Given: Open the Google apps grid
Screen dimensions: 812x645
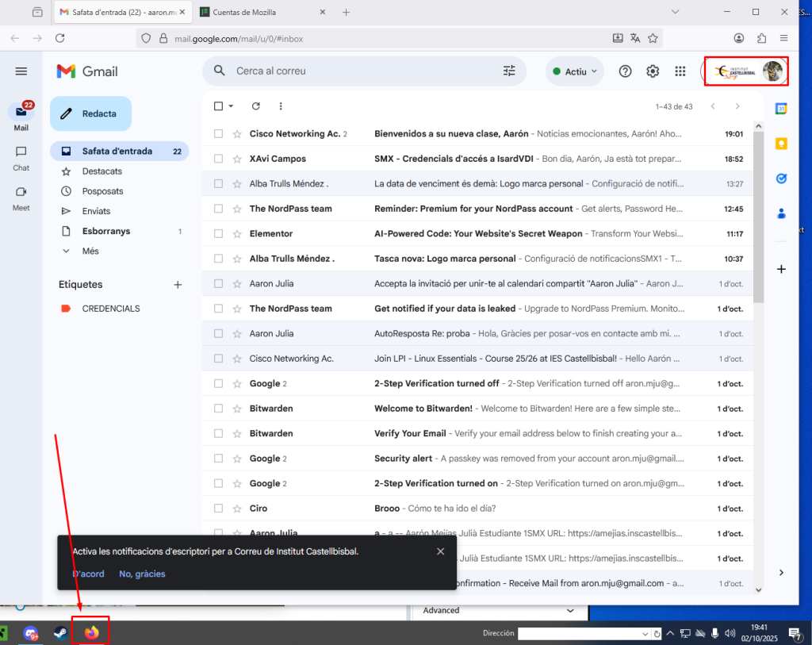Looking at the screenshot, I should pos(680,71).
